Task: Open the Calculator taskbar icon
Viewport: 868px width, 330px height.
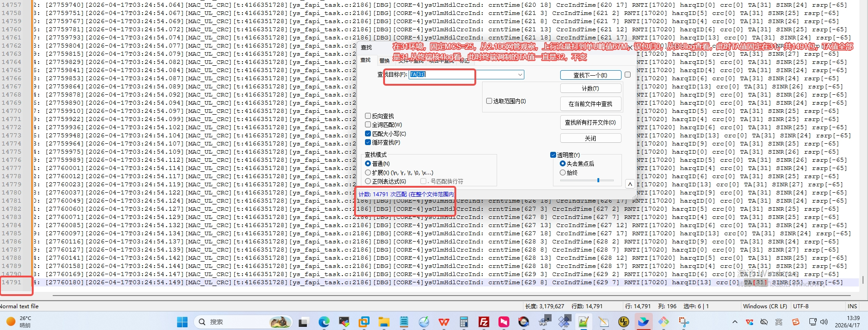Action: (464, 322)
